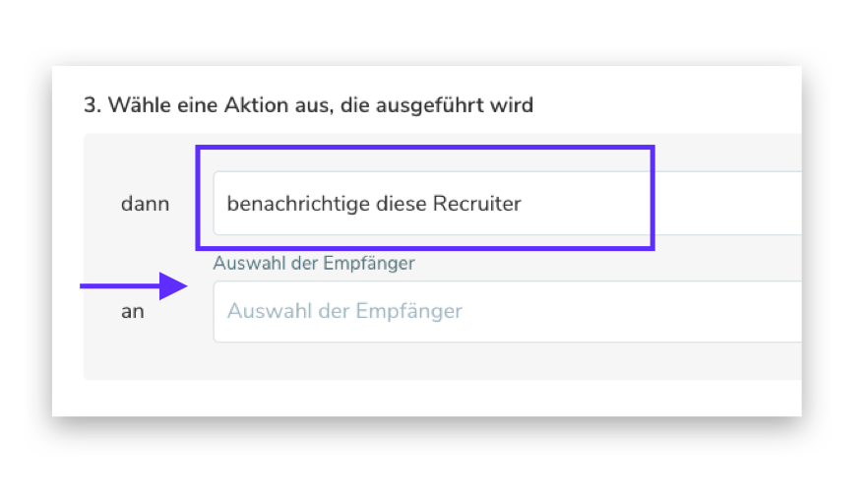Click the heading '3. Wähle eine Aktion aus'
This screenshot has width=868, height=501.
click(308, 105)
